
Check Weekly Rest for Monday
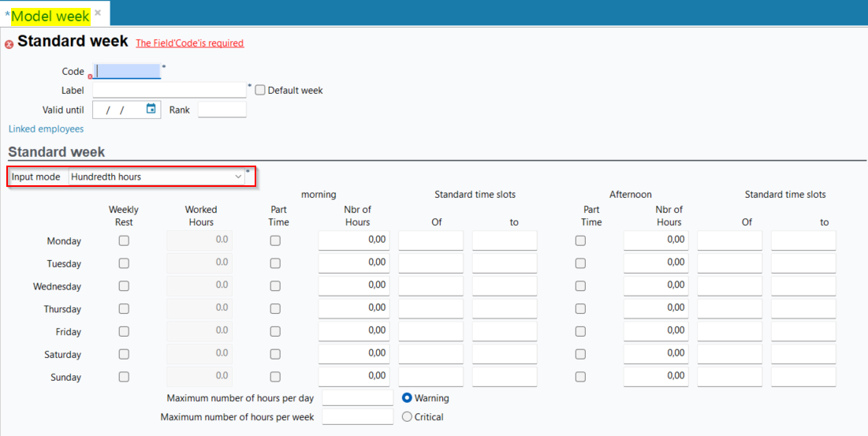pyautogui.click(x=124, y=241)
